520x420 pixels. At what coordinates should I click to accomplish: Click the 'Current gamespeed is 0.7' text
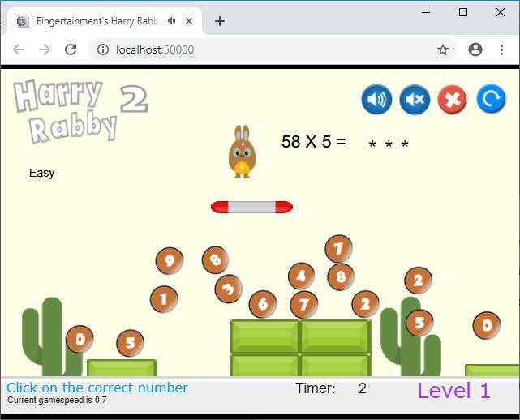[x=57, y=400]
